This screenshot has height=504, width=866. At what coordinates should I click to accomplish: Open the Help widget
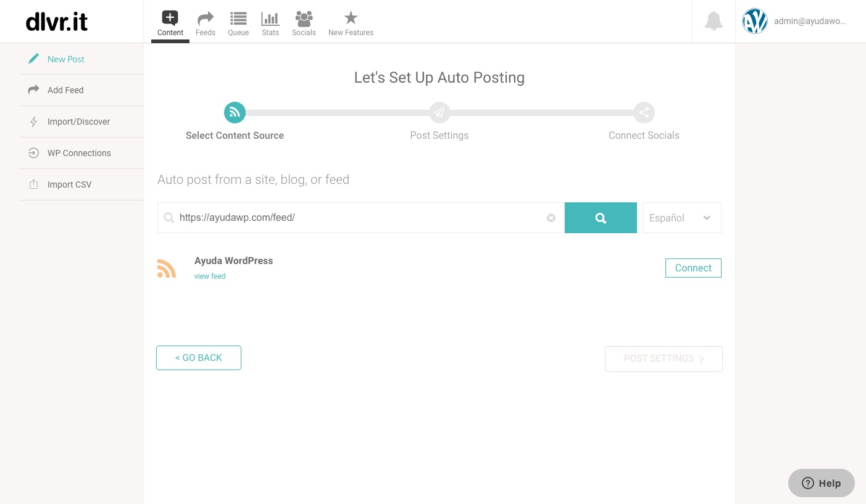(821, 483)
